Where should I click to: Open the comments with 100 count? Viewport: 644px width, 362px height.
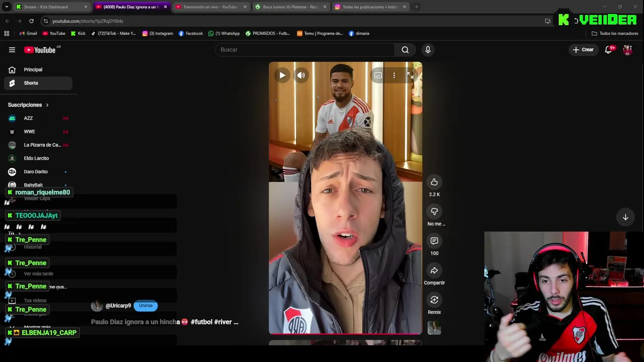click(434, 241)
